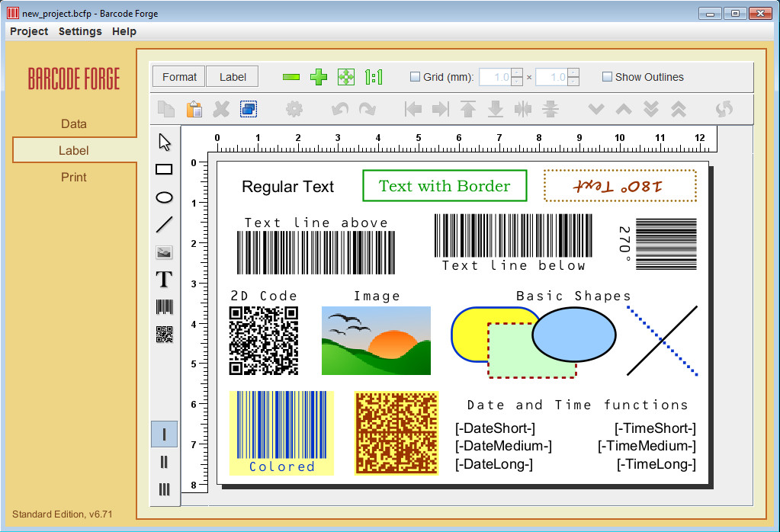Screen dimensions: 780x532
Task: Select the arrow pointer tool
Action: tap(165, 143)
